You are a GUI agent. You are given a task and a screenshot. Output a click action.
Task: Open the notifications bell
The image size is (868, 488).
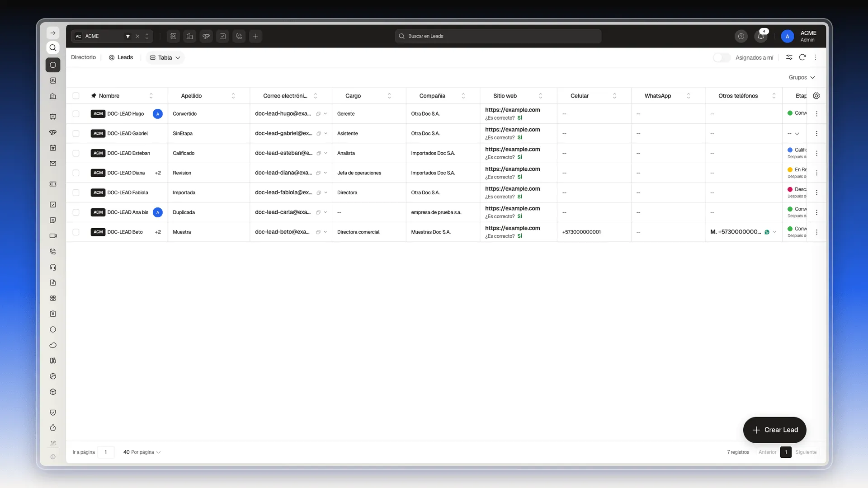click(x=761, y=36)
